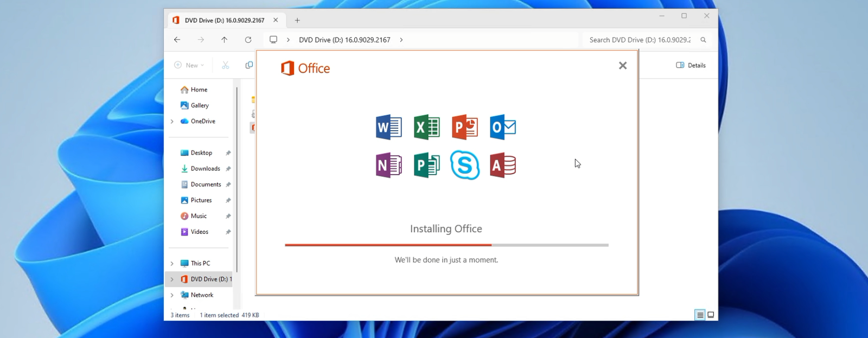868x338 pixels.
Task: Click the "3 items" status text
Action: 180,315
